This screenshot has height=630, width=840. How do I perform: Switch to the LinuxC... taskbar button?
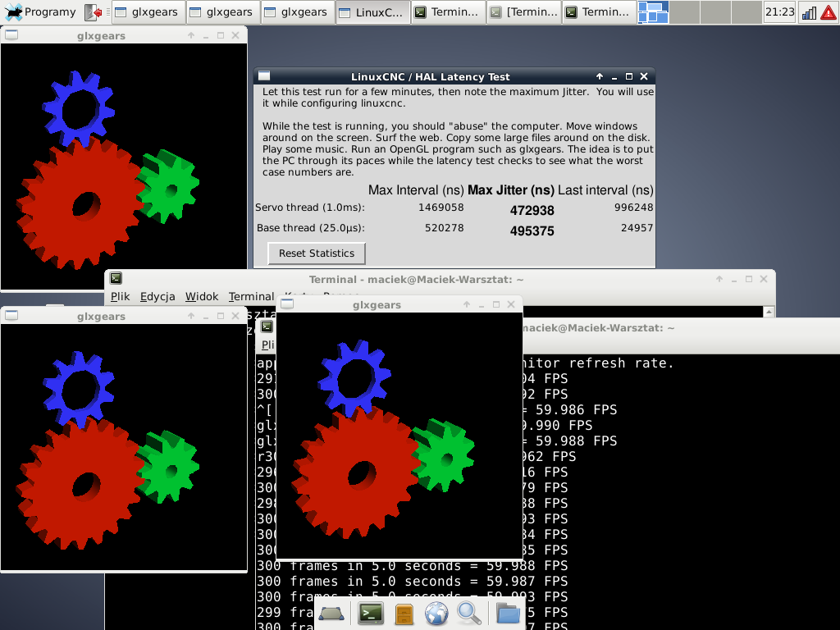coord(373,12)
